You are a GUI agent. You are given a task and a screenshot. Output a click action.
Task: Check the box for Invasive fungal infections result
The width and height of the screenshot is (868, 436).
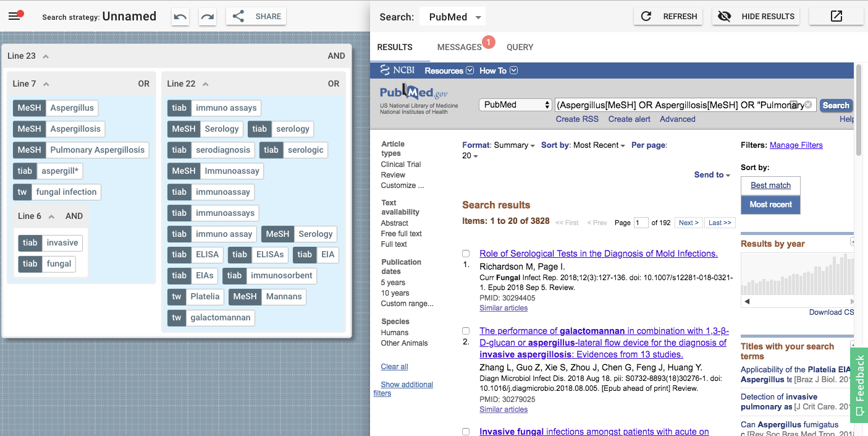coord(466,432)
